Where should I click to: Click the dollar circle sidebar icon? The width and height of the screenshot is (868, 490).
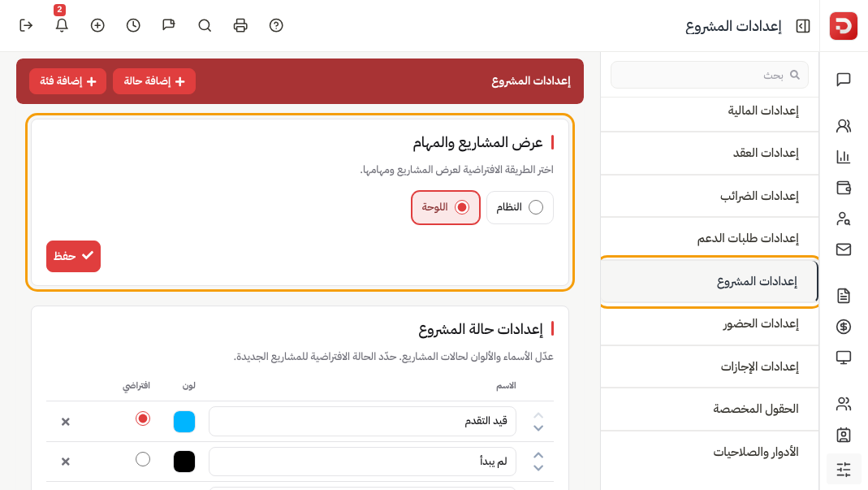coord(843,327)
